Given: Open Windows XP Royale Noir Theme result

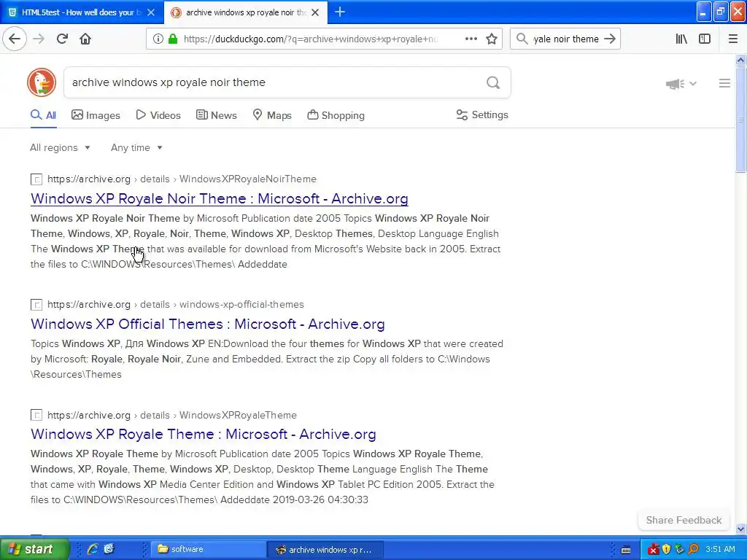Looking at the screenshot, I should [219, 198].
